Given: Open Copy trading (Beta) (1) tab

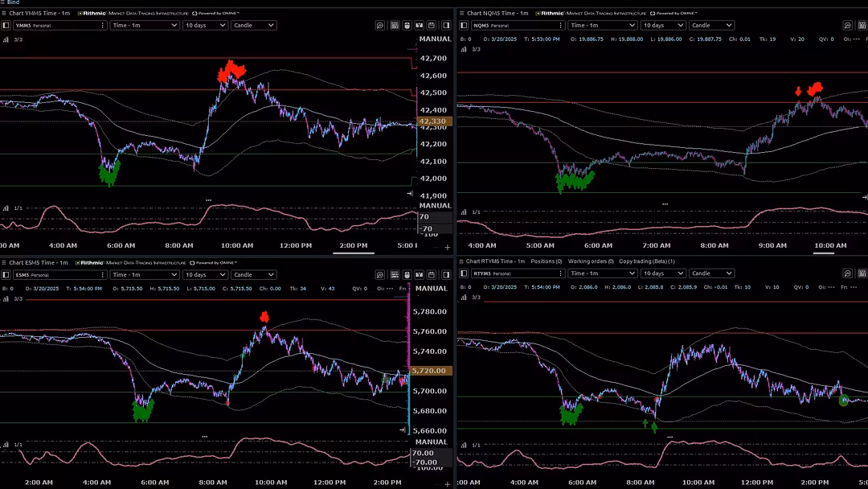Looking at the screenshot, I should click(646, 261).
